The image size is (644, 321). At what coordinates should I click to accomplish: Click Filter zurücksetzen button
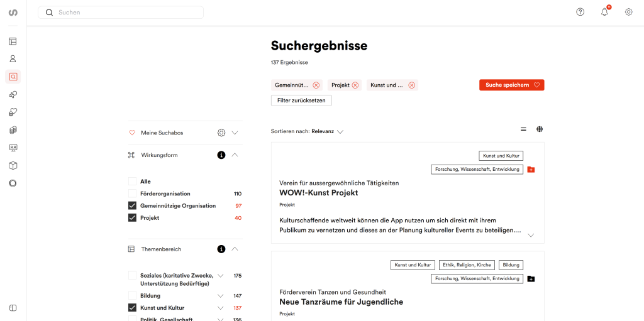[x=301, y=101]
